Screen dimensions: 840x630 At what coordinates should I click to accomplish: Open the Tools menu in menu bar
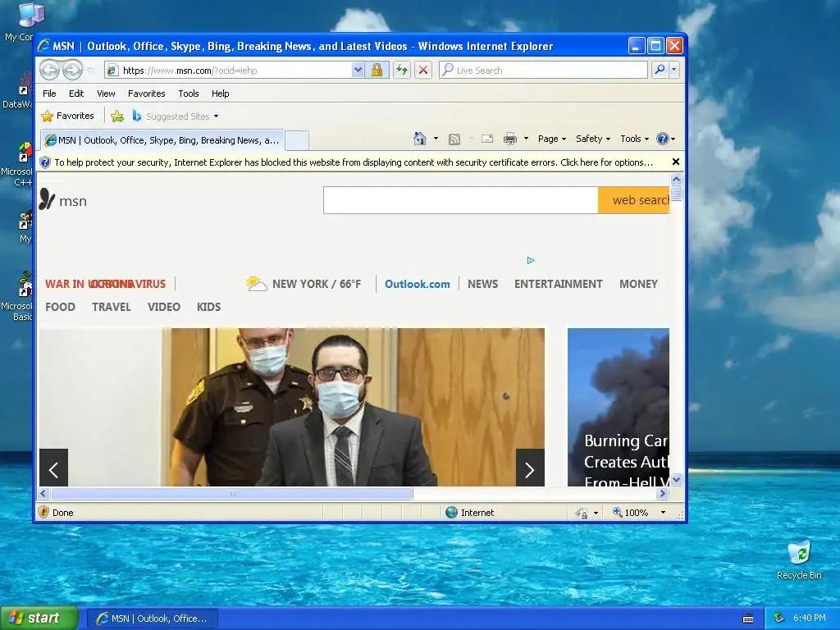[x=189, y=94]
